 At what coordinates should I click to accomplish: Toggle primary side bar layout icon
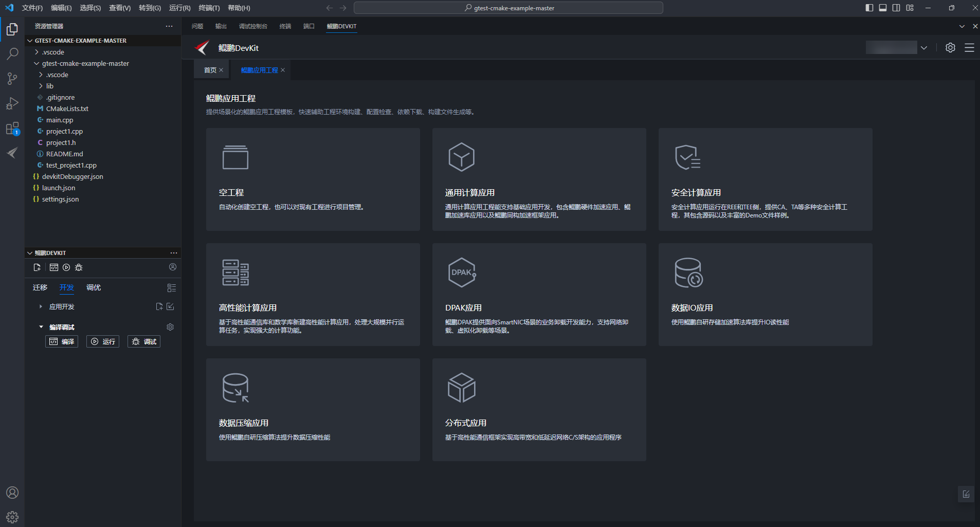869,8
